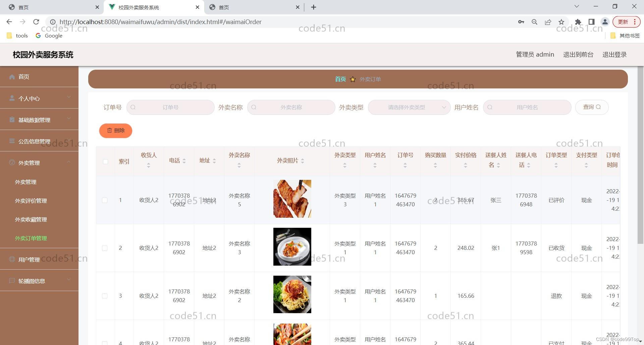Check the row 2 checkbox
Viewport: 644px width, 345px height.
pos(105,248)
